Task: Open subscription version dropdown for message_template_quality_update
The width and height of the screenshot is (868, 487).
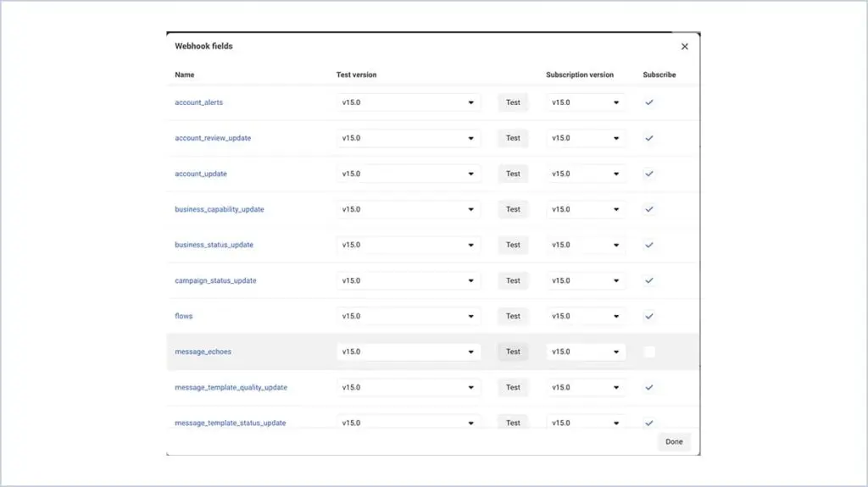Action: [x=586, y=387]
